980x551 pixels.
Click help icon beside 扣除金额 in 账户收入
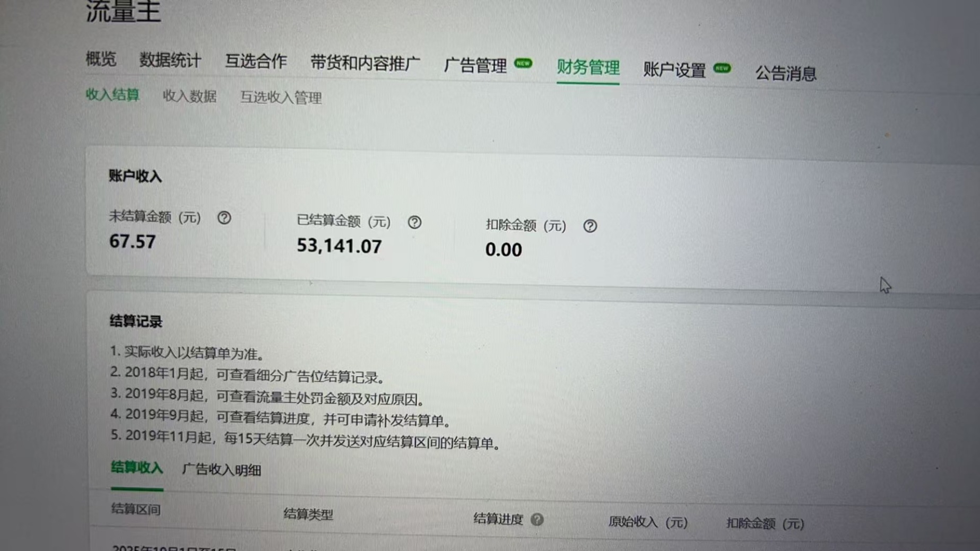click(x=590, y=226)
